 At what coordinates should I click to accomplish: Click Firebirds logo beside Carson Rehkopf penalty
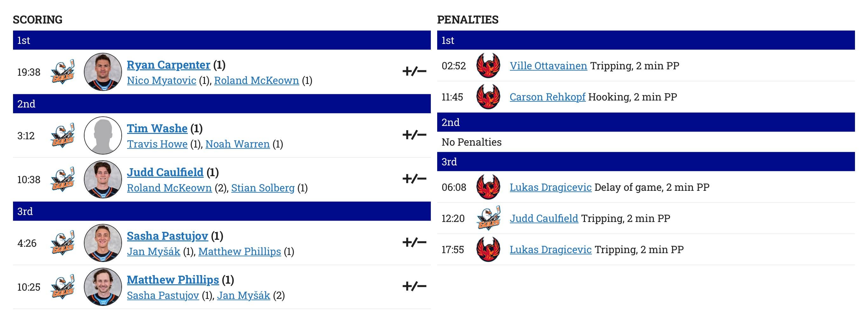[488, 97]
